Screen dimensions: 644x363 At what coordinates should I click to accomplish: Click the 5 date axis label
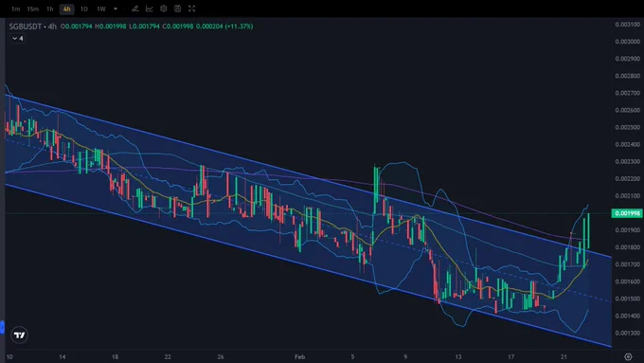tap(352, 356)
